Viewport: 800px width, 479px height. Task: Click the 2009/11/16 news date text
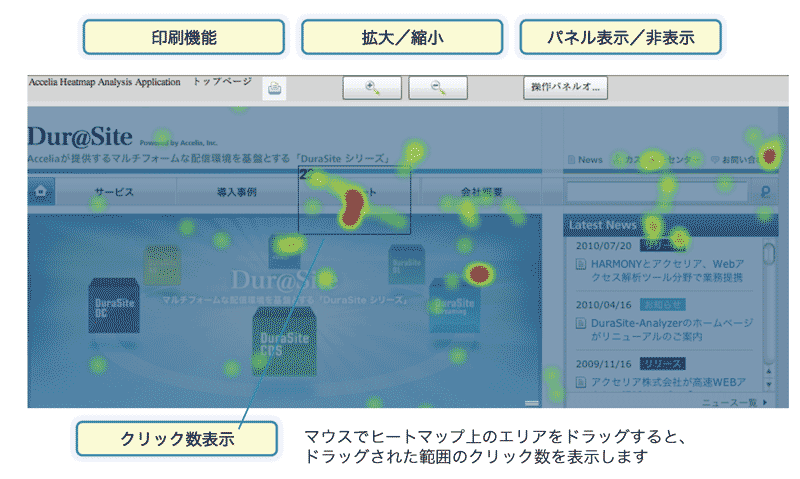(604, 364)
